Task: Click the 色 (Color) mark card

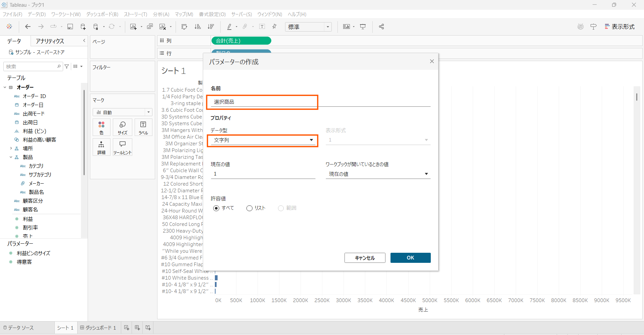Action: click(101, 127)
